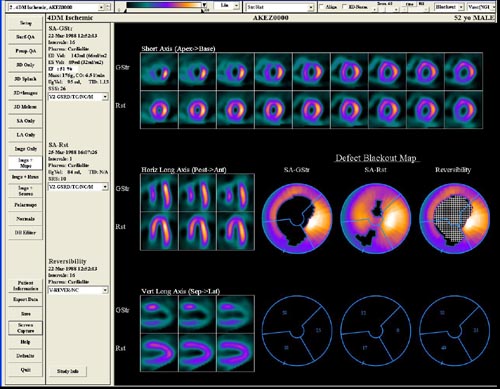Click the vascular territory score map under SA-GStr
Screen dimensions: 500x389
click(297, 331)
